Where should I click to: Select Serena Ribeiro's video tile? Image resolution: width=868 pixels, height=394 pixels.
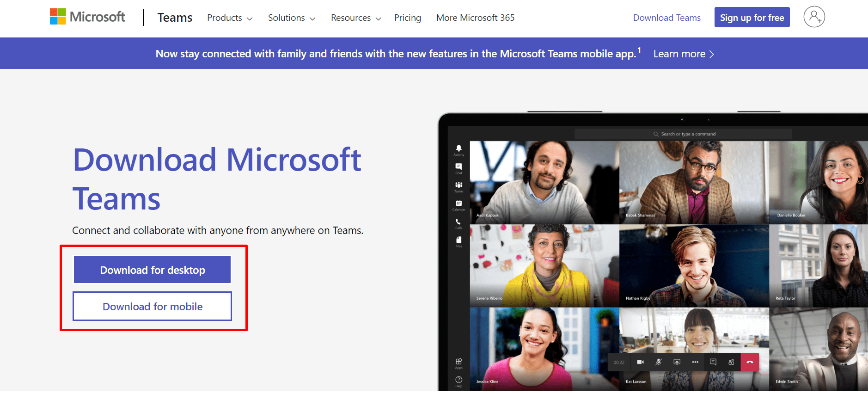coord(544,266)
